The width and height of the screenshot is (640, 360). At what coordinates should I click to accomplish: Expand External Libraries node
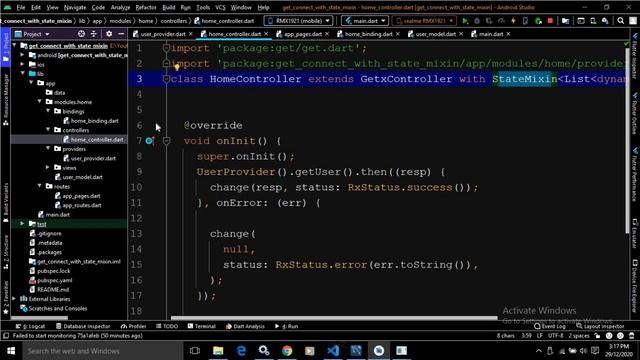tap(15, 299)
